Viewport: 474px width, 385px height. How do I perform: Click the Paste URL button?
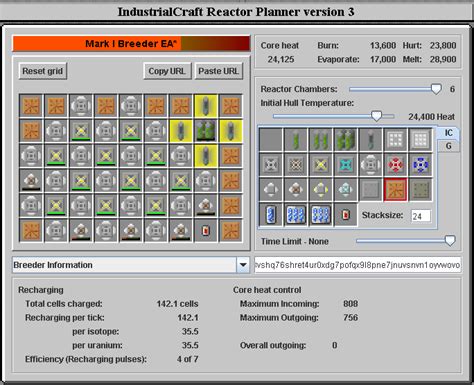[x=219, y=71]
